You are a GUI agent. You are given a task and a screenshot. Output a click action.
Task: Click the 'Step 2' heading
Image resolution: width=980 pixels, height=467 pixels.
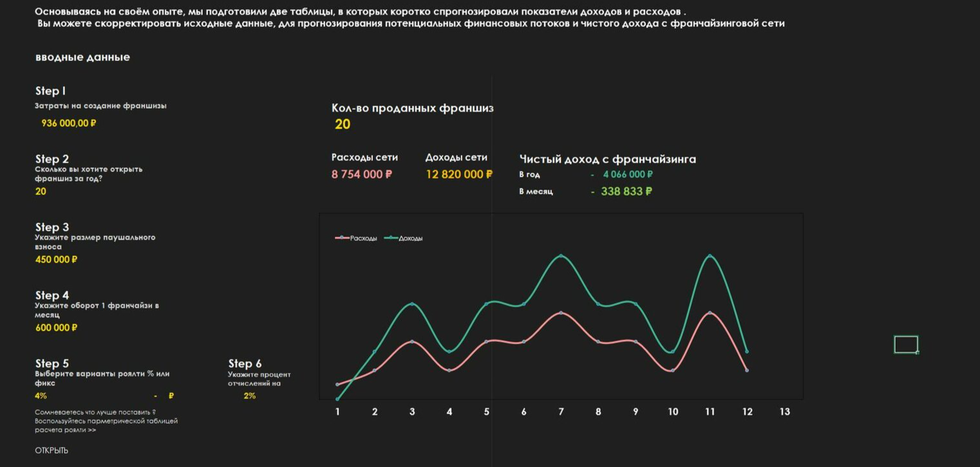point(52,159)
